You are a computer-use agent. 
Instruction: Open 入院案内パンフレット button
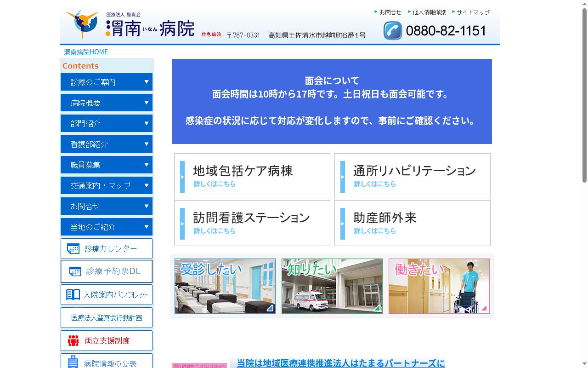pyautogui.click(x=107, y=294)
